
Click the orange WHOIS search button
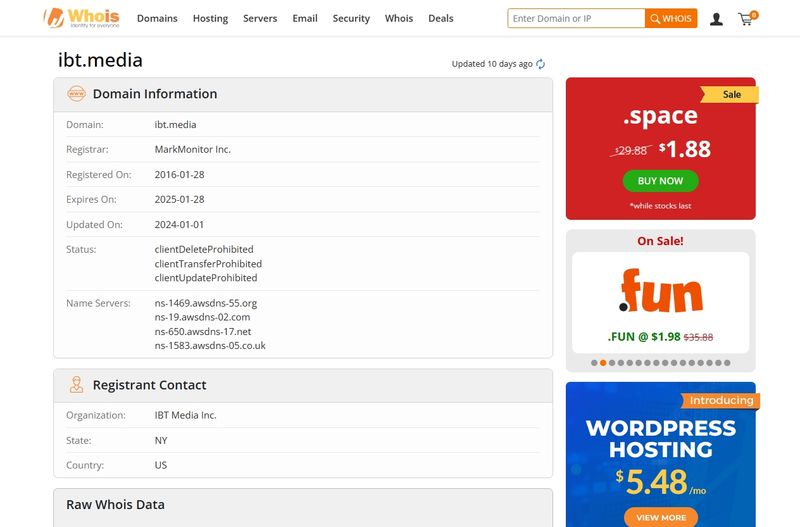click(671, 18)
